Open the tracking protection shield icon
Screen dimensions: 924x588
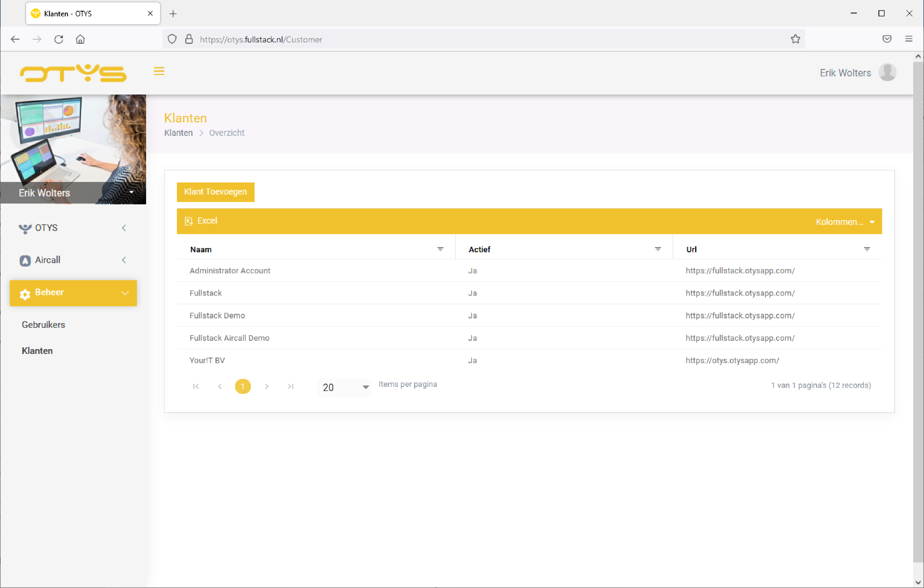click(172, 39)
